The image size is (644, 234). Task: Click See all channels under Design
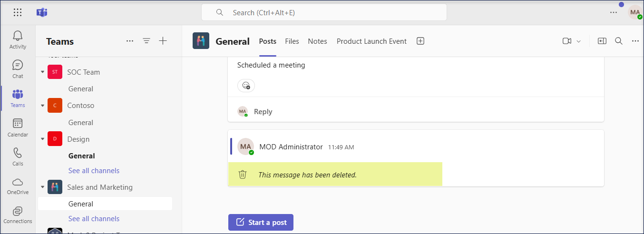94,171
